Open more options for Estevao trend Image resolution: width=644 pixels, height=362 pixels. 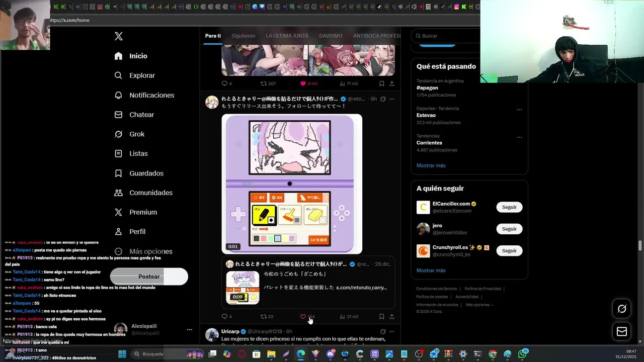[519, 110]
